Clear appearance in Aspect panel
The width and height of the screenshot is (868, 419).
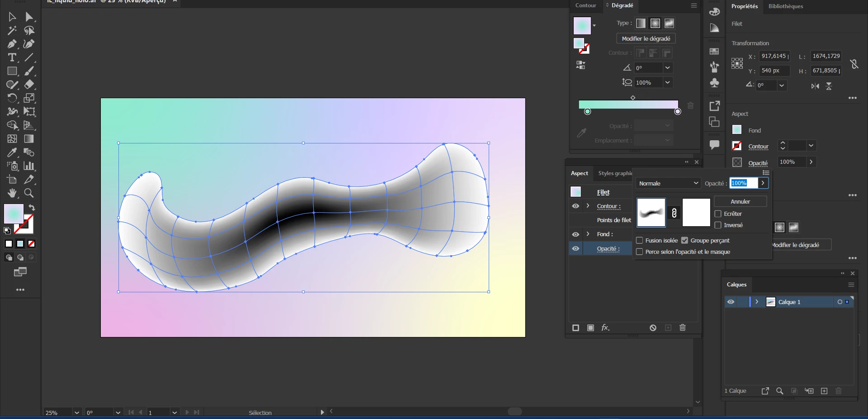(653, 328)
